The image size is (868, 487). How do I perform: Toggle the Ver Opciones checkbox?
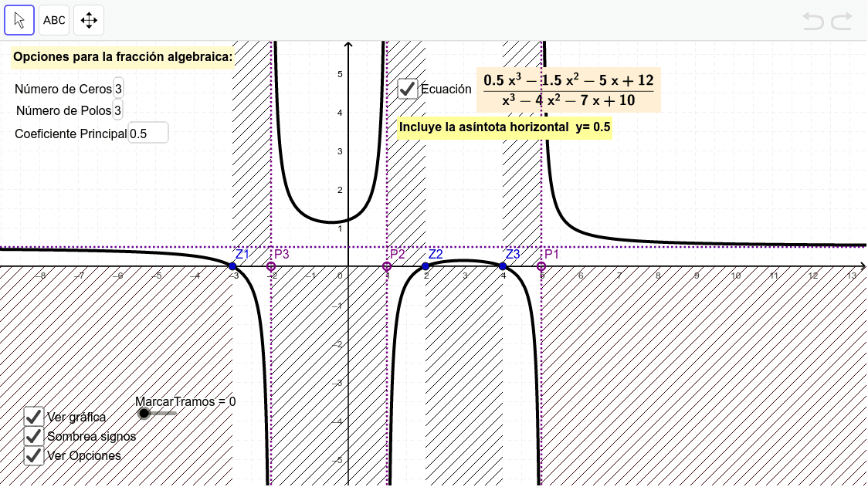click(34, 455)
